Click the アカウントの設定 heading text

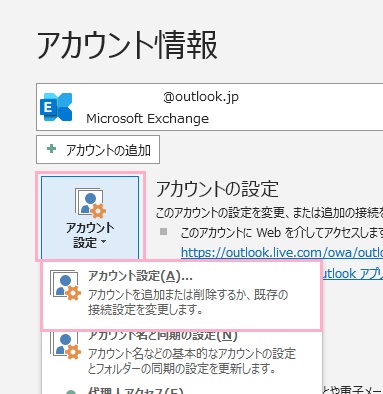[x=217, y=189]
